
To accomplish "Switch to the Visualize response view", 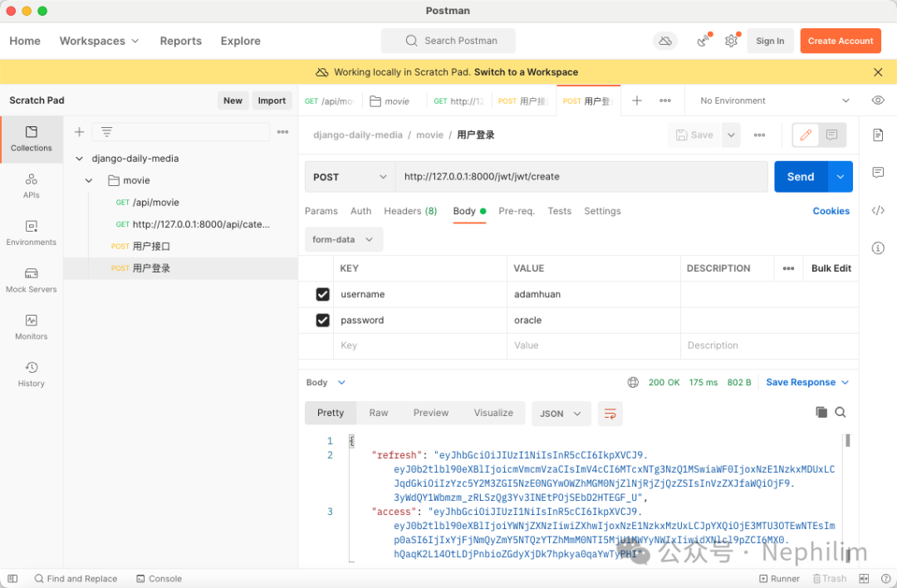I will click(x=493, y=413).
